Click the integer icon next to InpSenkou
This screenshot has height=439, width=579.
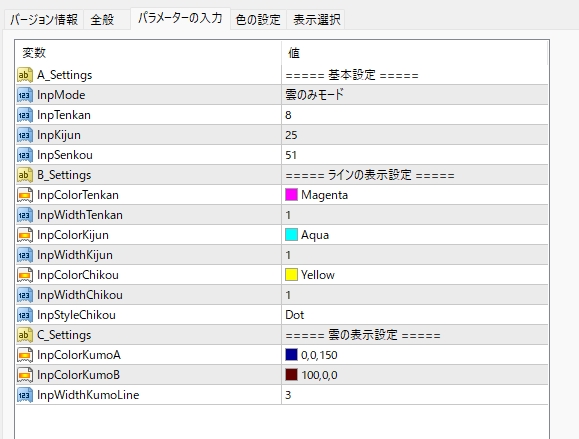coord(25,155)
